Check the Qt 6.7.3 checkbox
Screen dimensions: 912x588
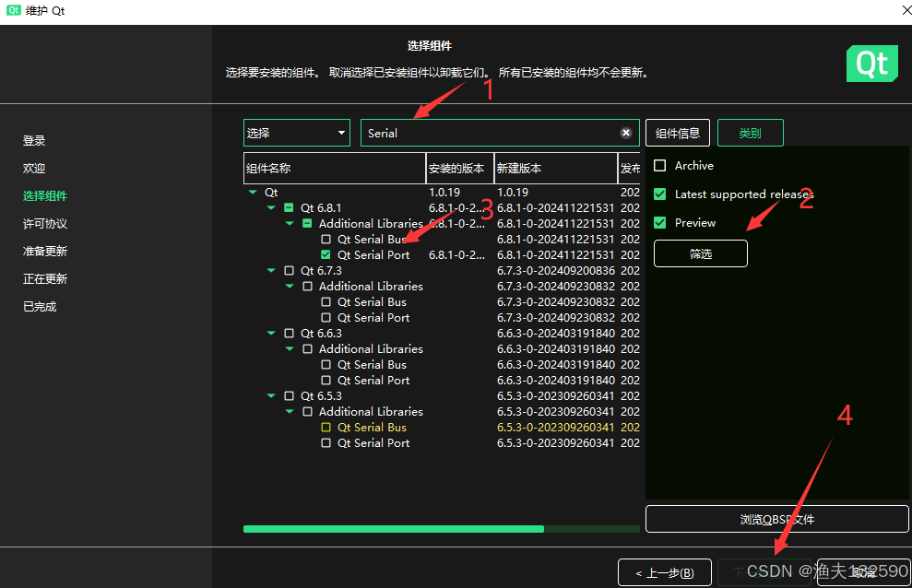[x=289, y=270]
